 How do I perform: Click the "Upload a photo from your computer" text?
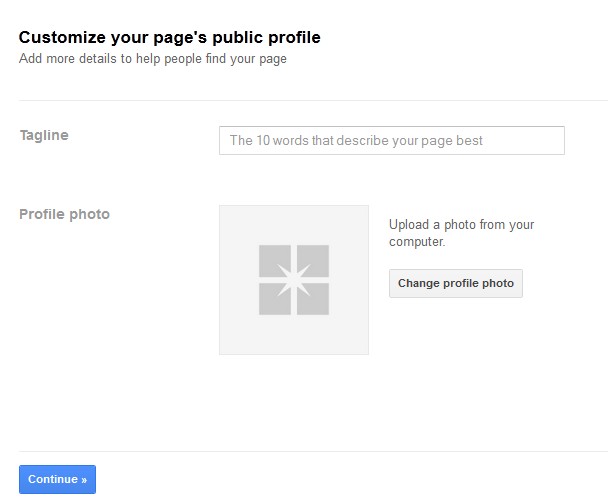coord(461,233)
